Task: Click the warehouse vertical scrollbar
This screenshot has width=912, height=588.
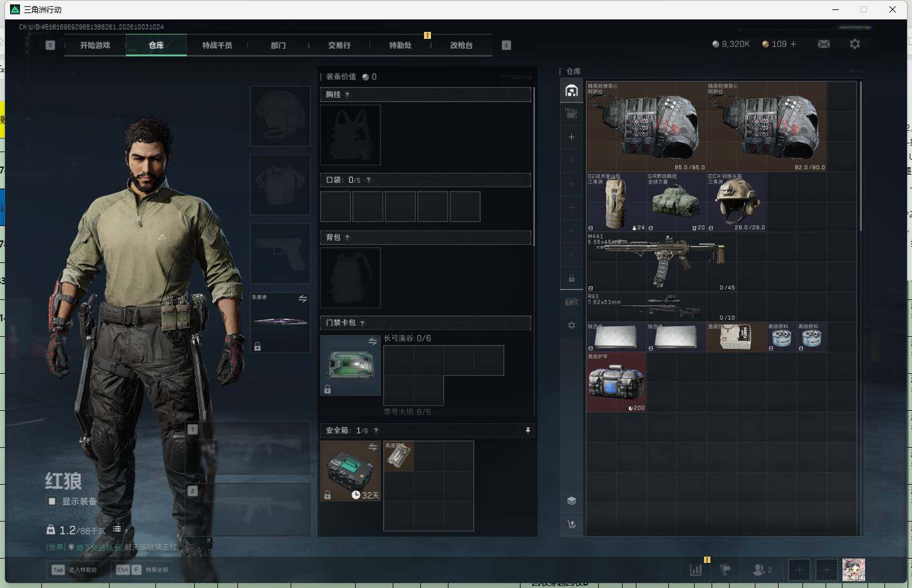Action: point(861,155)
